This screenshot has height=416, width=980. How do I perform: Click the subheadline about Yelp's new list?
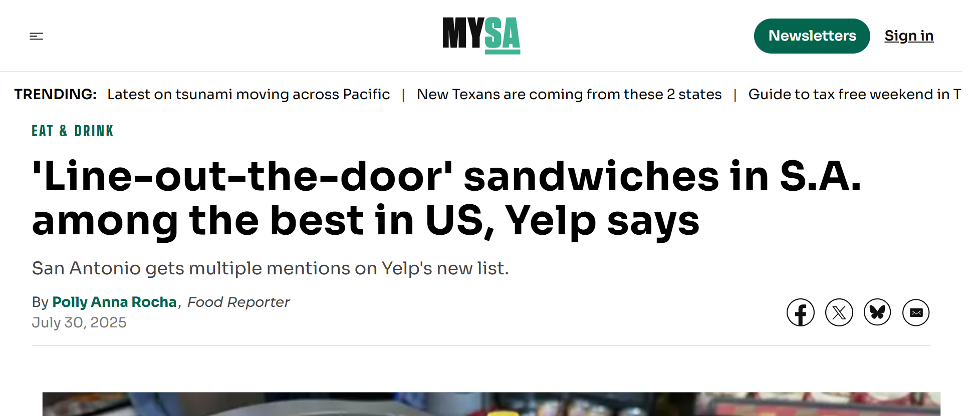tap(270, 268)
